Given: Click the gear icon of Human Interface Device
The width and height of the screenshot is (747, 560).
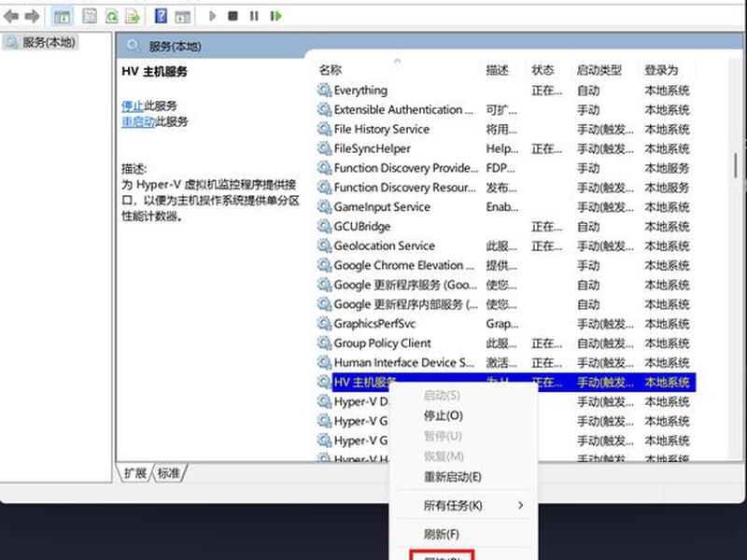Looking at the screenshot, I should pyautogui.click(x=324, y=363).
